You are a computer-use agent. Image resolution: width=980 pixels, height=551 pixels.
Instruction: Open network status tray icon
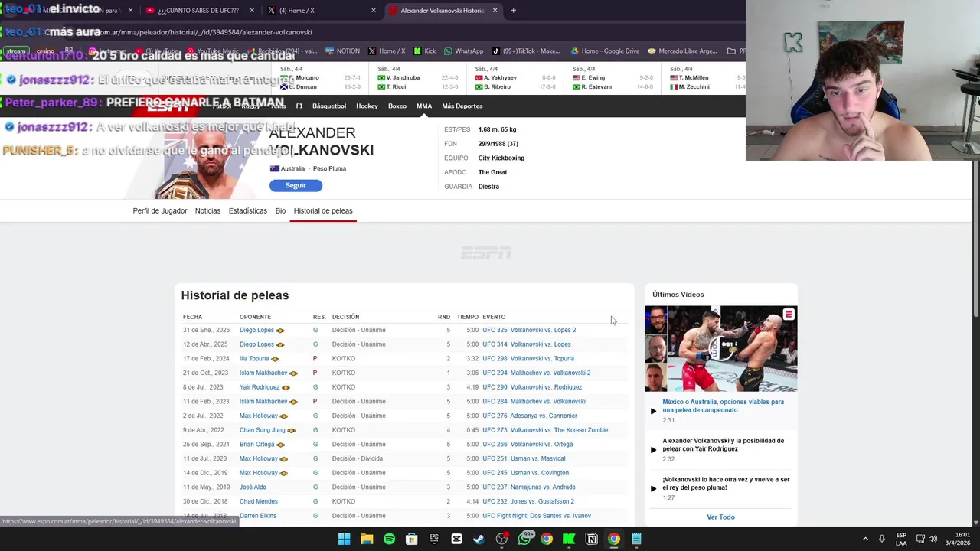920,539
